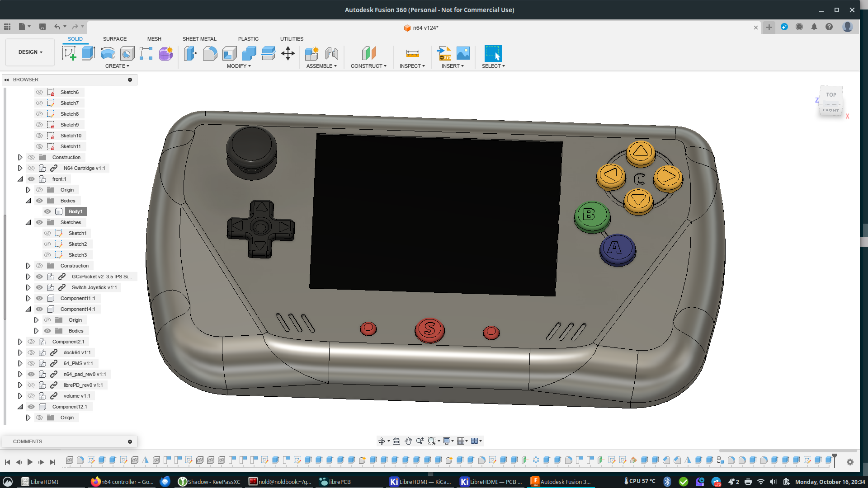Save the document with the Save icon
This screenshot has height=488, width=868.
tap(42, 27)
